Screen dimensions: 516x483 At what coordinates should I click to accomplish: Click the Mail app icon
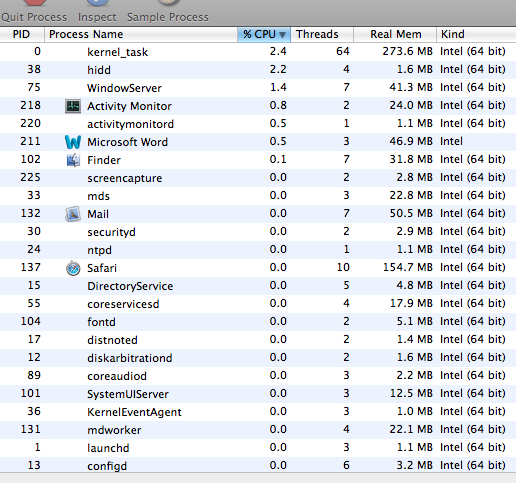pyautogui.click(x=73, y=214)
